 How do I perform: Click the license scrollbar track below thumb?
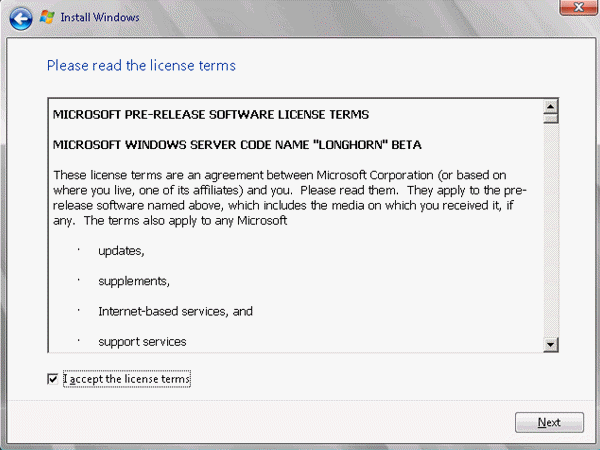click(x=551, y=230)
